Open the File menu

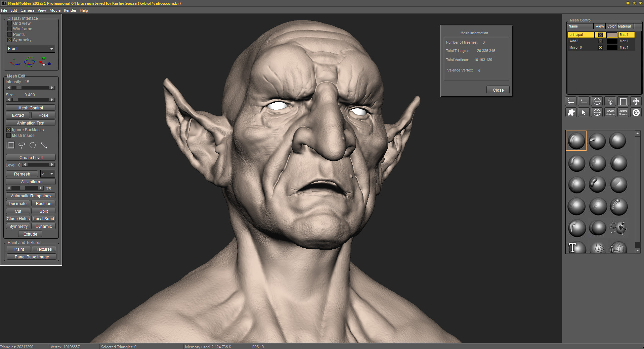tap(4, 10)
